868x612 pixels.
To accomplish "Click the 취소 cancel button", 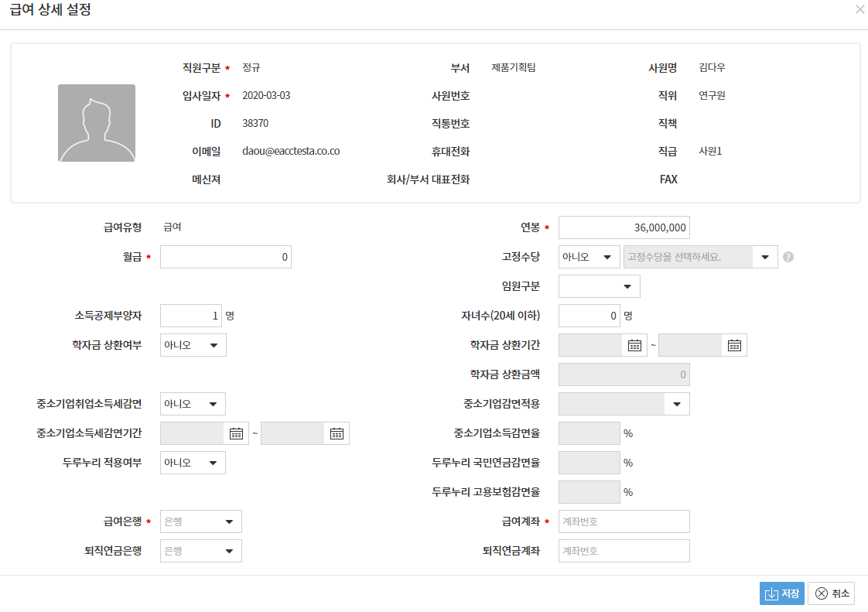I will [x=832, y=593].
